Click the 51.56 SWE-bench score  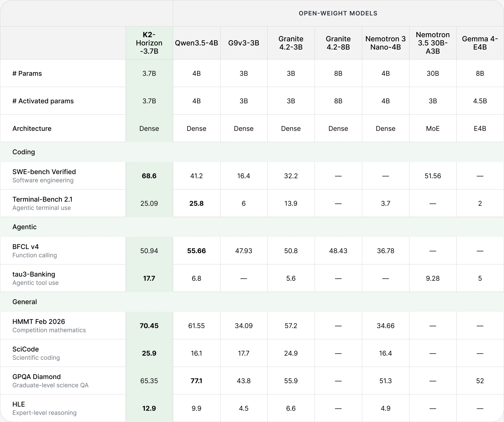coord(433,176)
